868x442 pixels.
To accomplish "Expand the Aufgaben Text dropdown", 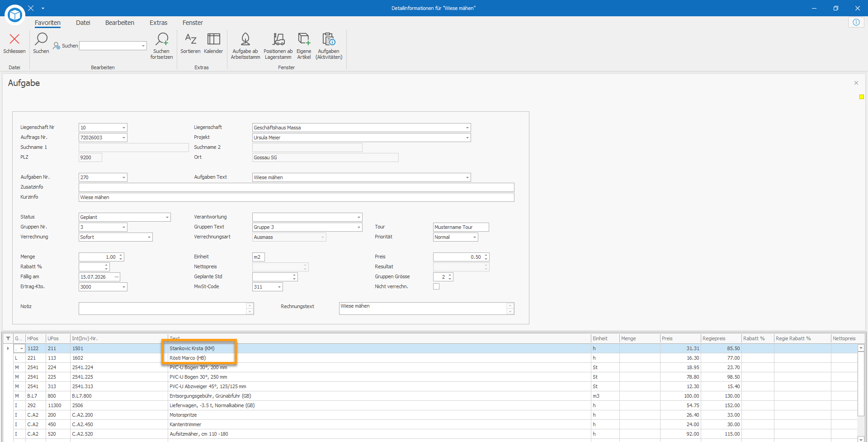I will point(467,177).
